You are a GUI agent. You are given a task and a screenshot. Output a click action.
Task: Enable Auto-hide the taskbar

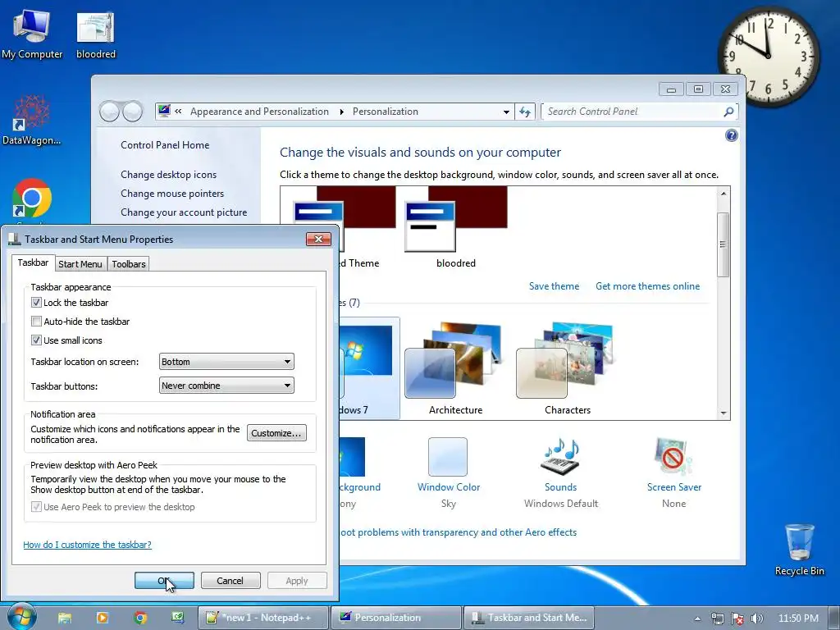[x=36, y=322]
